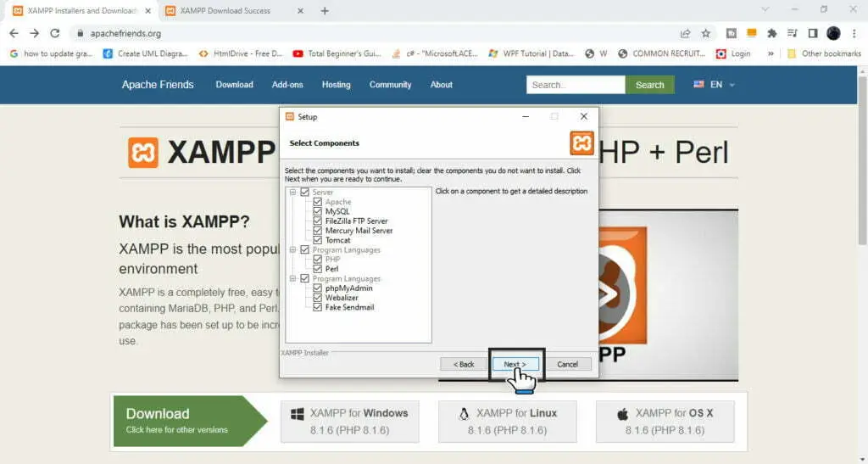This screenshot has width=868, height=464.
Task: Select the Apache component label
Action: click(338, 202)
